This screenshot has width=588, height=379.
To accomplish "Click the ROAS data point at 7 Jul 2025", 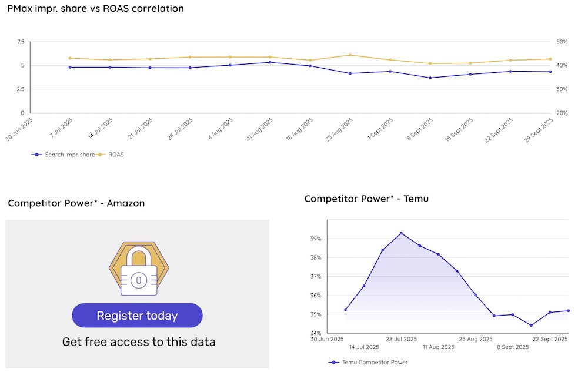I will pos(70,58).
